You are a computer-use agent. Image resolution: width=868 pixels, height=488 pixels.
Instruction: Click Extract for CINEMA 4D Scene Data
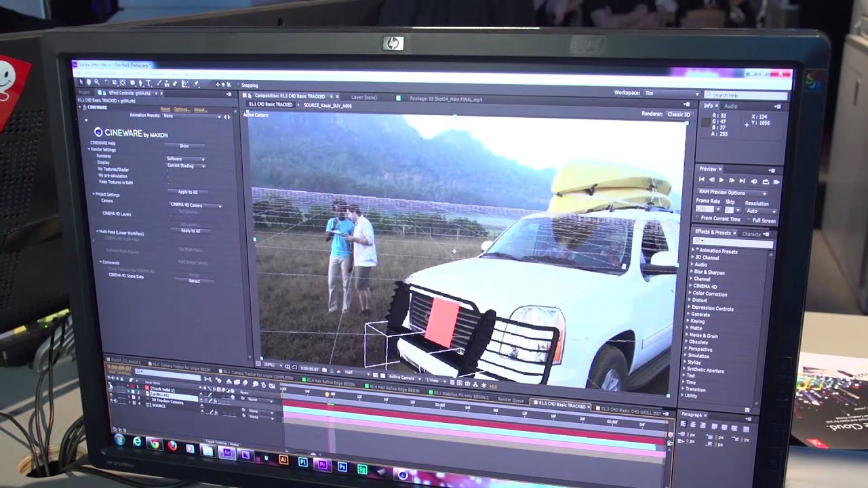coord(194,281)
